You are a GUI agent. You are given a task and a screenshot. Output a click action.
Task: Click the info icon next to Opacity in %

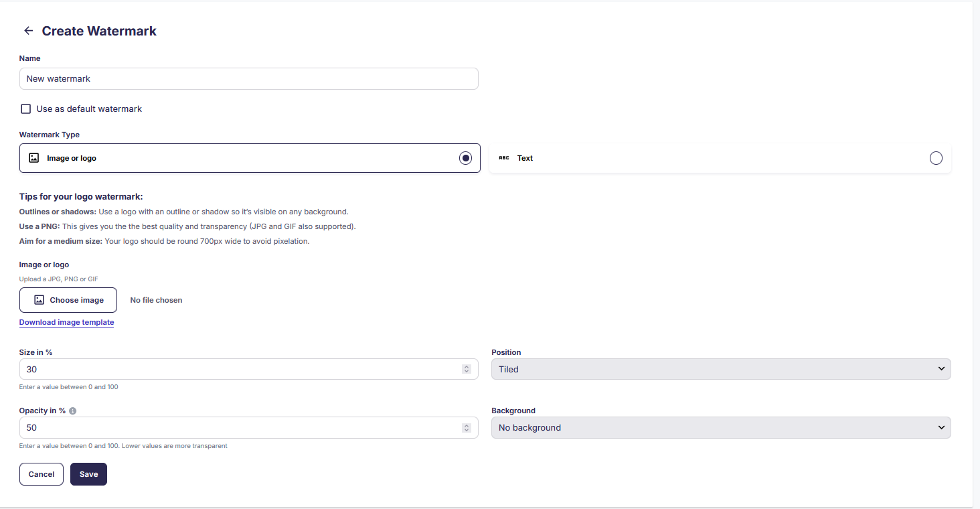(72, 411)
